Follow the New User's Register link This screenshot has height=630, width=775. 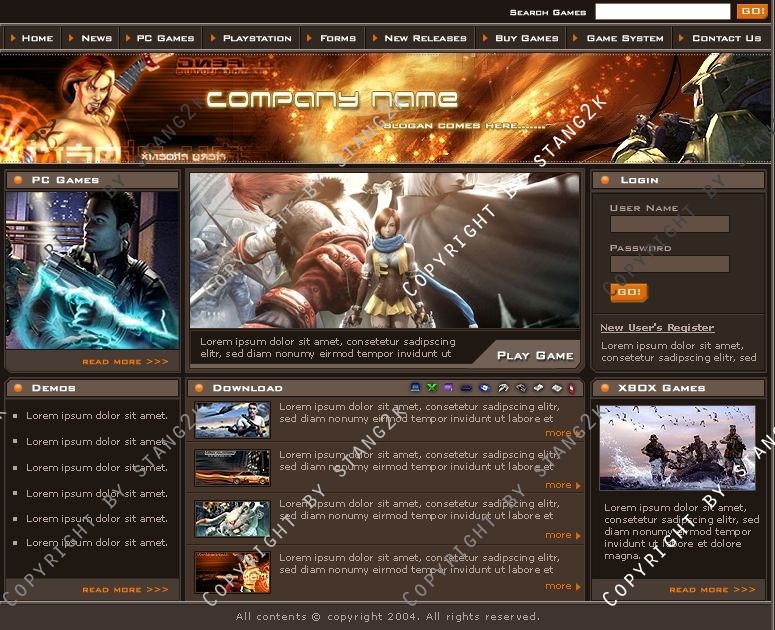(x=657, y=327)
